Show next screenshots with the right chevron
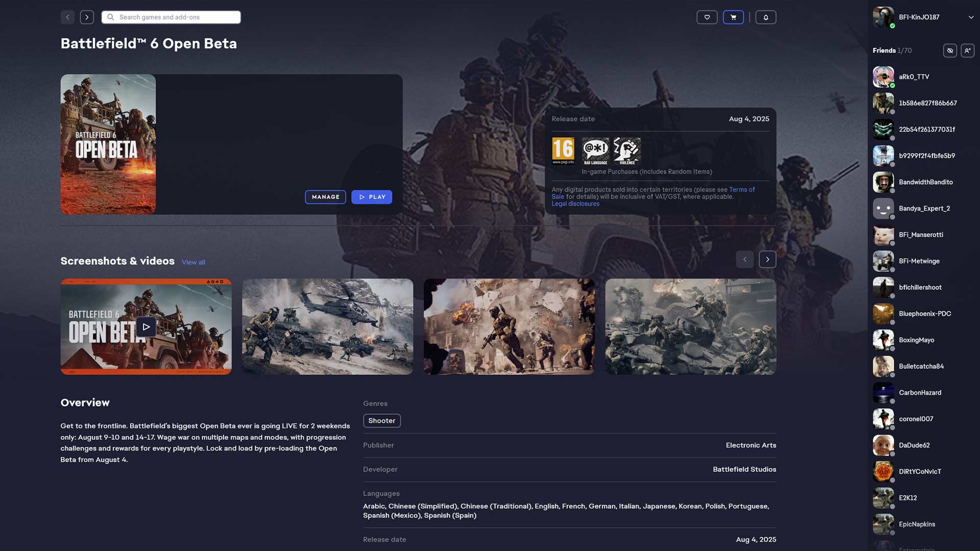This screenshot has height=551, width=980. click(767, 259)
